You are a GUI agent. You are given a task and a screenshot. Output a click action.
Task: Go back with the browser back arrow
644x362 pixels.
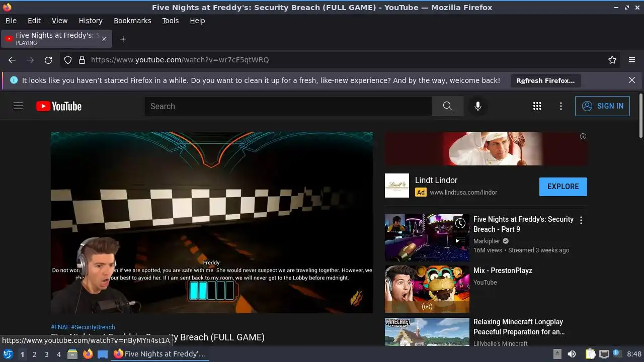tap(12, 60)
